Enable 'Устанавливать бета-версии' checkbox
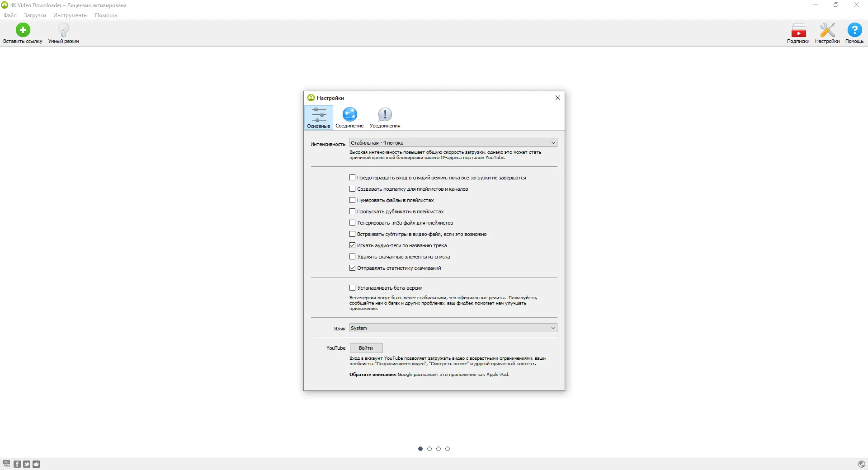This screenshot has width=868, height=470. [353, 288]
